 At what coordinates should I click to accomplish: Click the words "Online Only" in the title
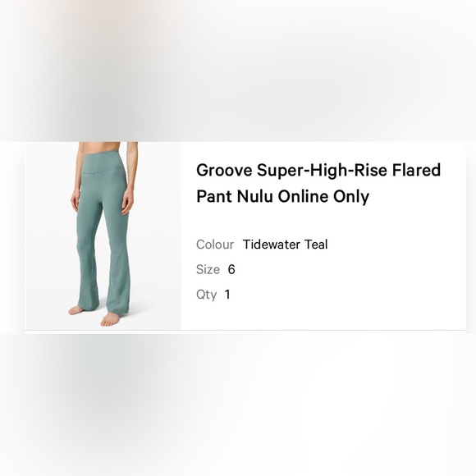[323, 196]
